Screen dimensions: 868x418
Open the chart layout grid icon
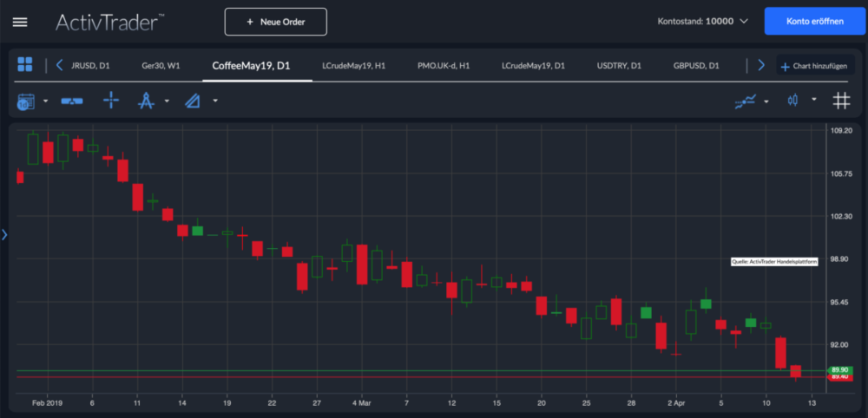click(25, 64)
